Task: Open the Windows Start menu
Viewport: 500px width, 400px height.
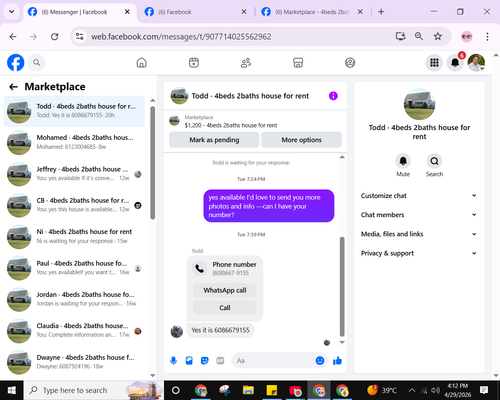Action: 12,390
